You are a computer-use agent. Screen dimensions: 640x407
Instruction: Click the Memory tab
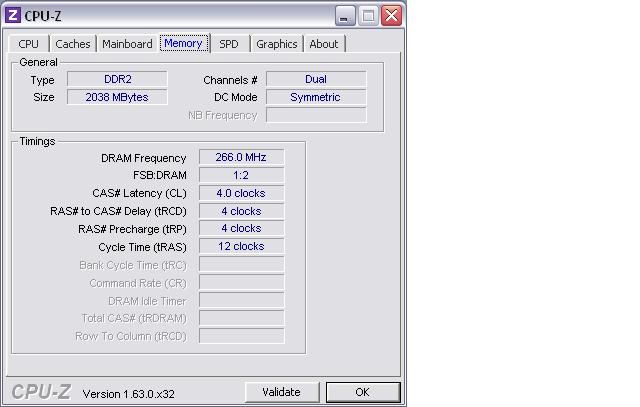184,43
